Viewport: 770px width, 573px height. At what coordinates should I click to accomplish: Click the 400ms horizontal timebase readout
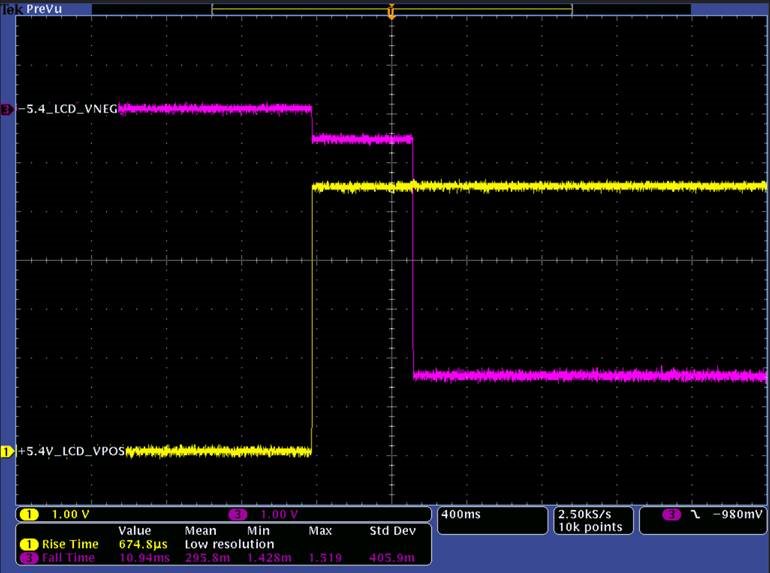(461, 515)
